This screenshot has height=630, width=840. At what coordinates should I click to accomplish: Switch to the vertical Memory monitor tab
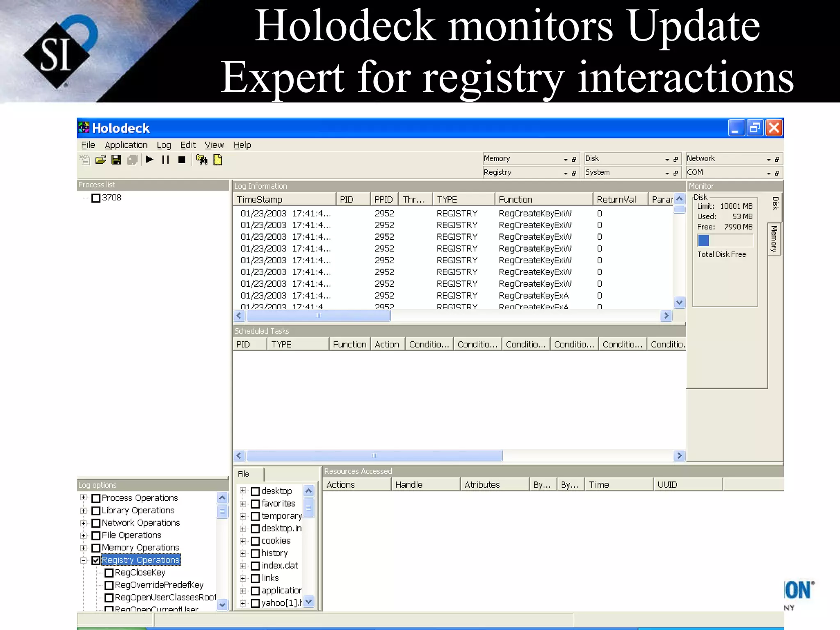click(774, 239)
